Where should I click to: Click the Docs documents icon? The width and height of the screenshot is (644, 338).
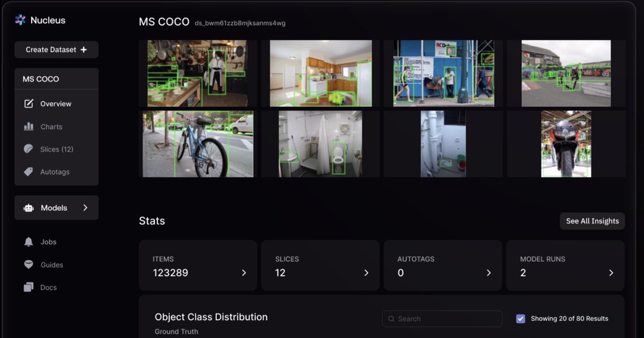coord(29,288)
